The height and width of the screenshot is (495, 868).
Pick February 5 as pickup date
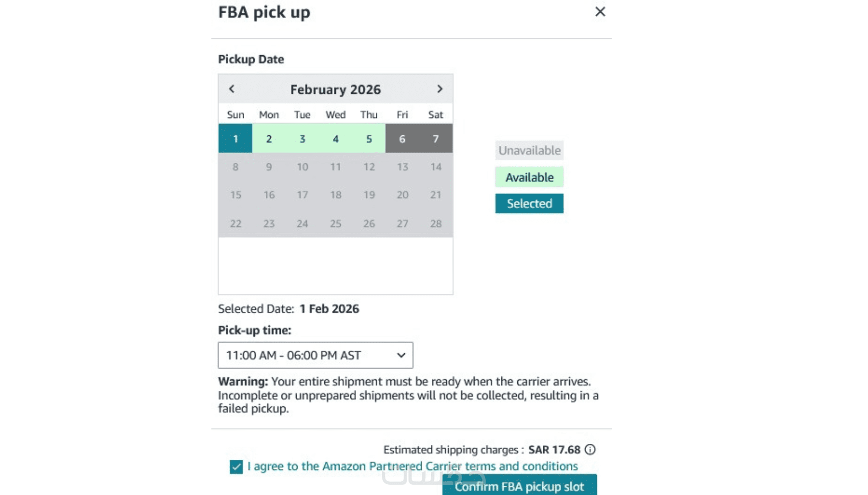click(x=369, y=139)
